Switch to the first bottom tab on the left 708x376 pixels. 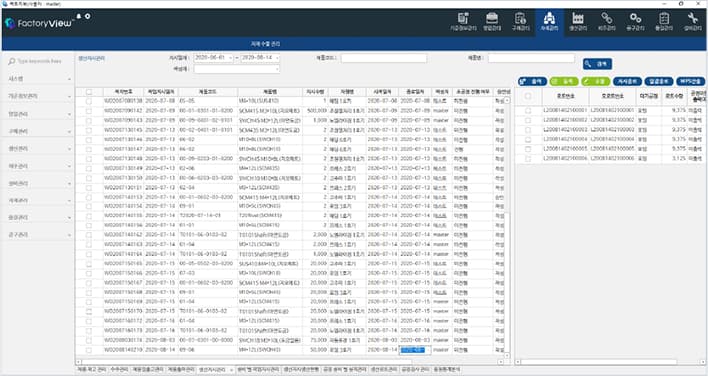coord(92,370)
